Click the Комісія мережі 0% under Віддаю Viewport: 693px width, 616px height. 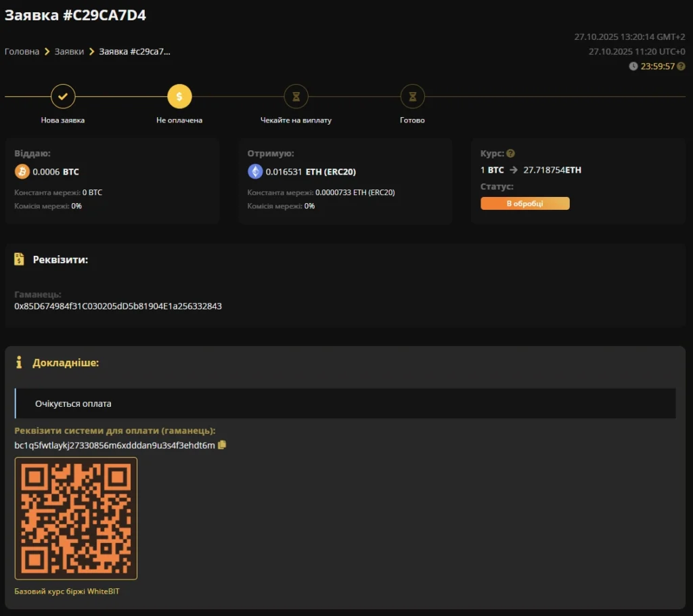point(48,206)
